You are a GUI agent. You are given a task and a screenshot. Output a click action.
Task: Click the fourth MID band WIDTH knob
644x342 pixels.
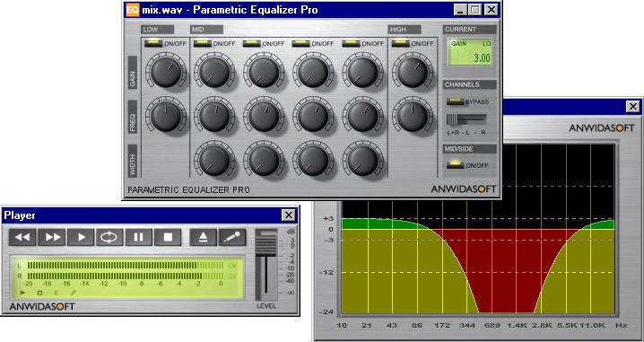(362, 161)
